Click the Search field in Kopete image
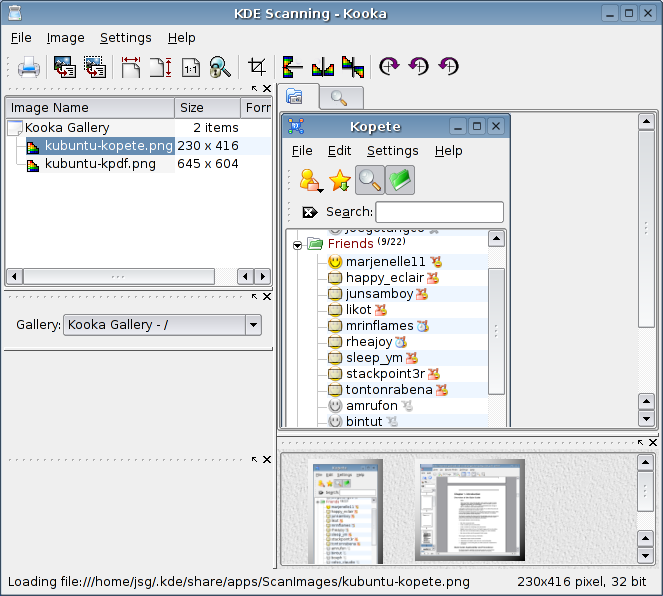The image size is (663, 596). 439,212
